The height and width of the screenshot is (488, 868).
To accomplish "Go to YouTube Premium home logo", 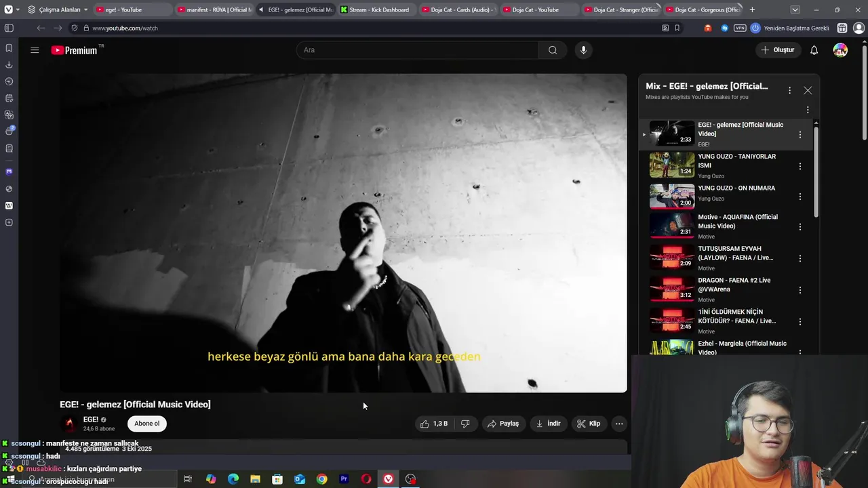I will 74,50.
